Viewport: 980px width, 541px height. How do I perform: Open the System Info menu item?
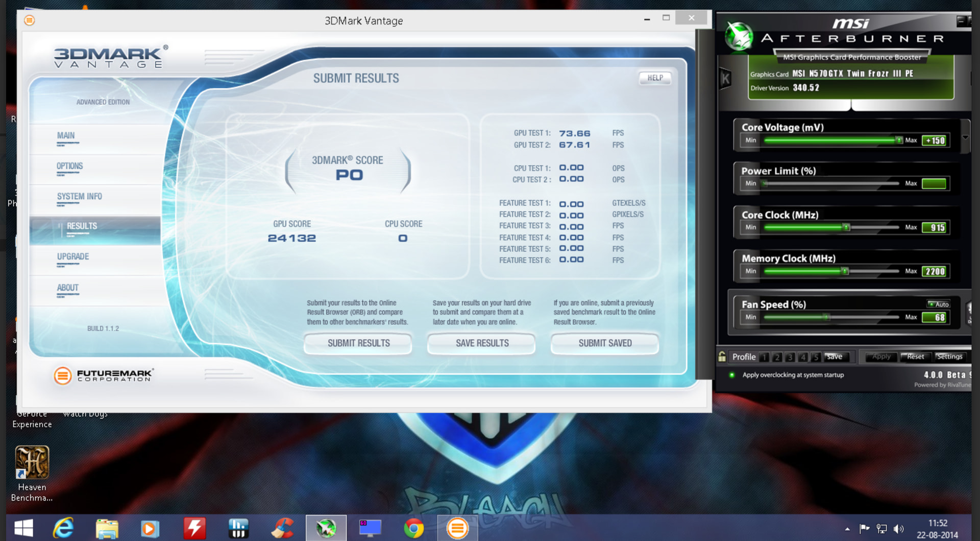point(79,197)
